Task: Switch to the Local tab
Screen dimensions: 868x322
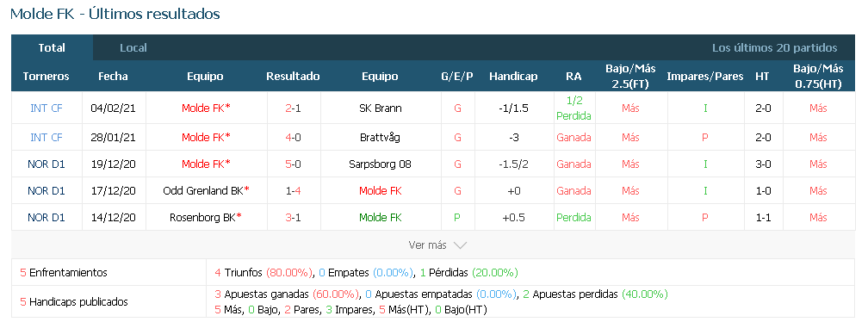Action: point(133,48)
